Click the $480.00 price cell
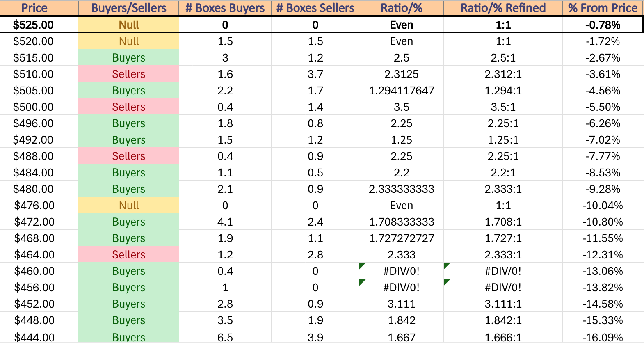The height and width of the screenshot is (343, 644). 39,189
